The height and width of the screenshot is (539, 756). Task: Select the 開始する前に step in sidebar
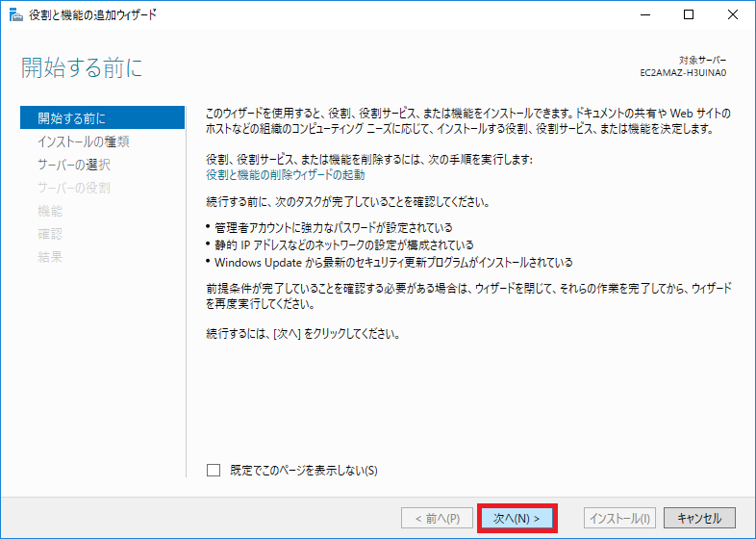click(x=102, y=117)
